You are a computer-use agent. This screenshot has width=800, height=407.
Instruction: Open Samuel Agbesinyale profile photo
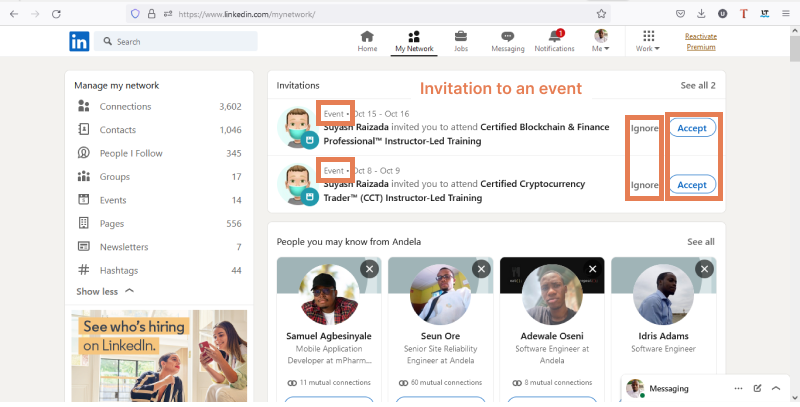coord(329,294)
